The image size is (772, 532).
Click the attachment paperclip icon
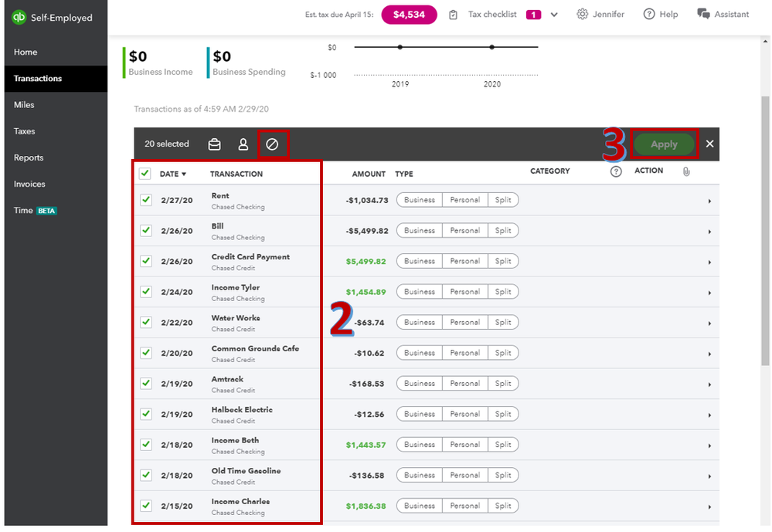tap(686, 171)
